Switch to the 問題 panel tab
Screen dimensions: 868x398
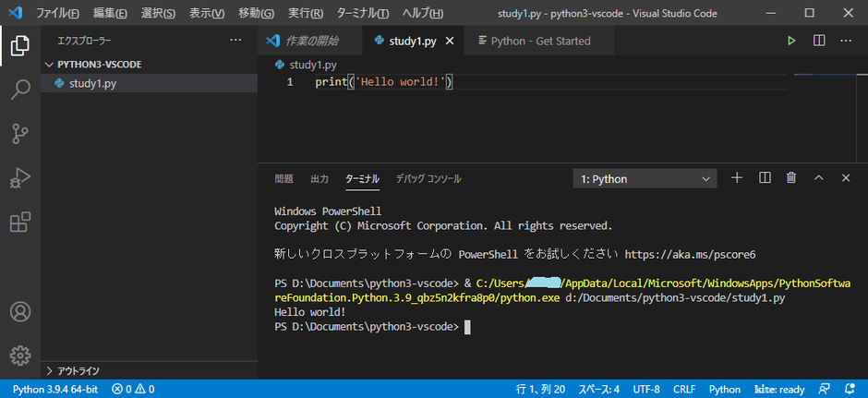pyautogui.click(x=284, y=179)
